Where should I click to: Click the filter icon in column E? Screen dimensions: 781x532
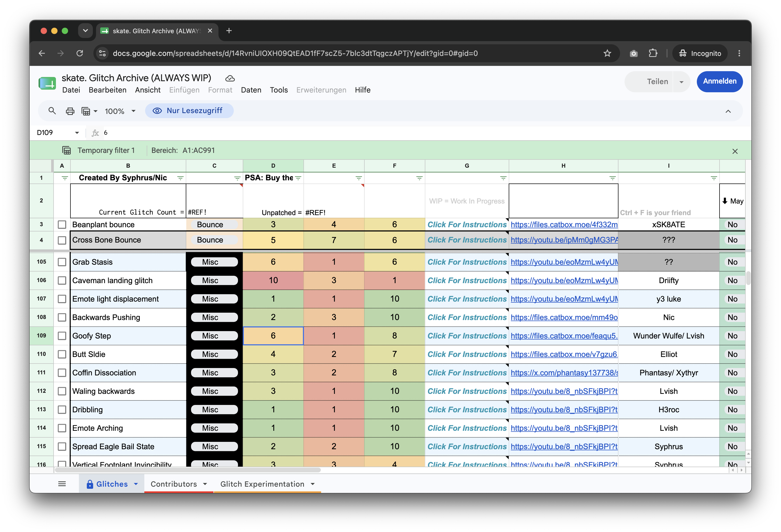click(x=359, y=178)
